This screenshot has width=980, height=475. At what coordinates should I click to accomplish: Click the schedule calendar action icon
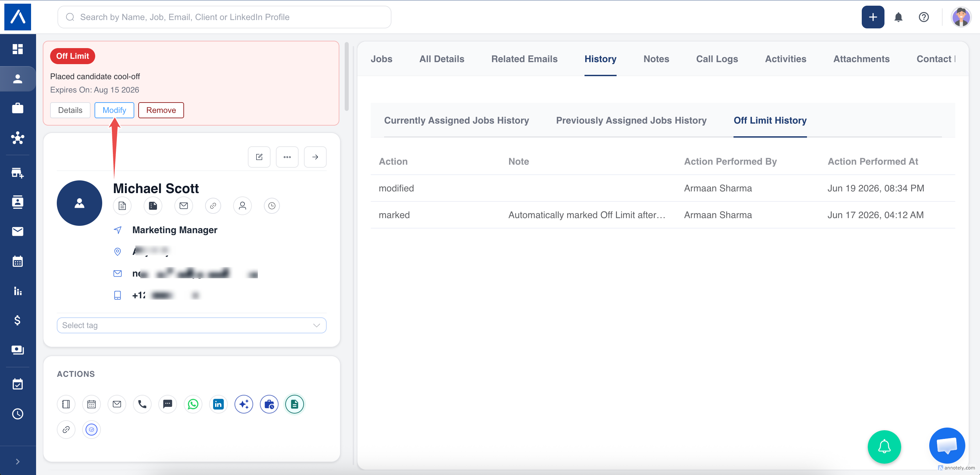[x=91, y=404]
